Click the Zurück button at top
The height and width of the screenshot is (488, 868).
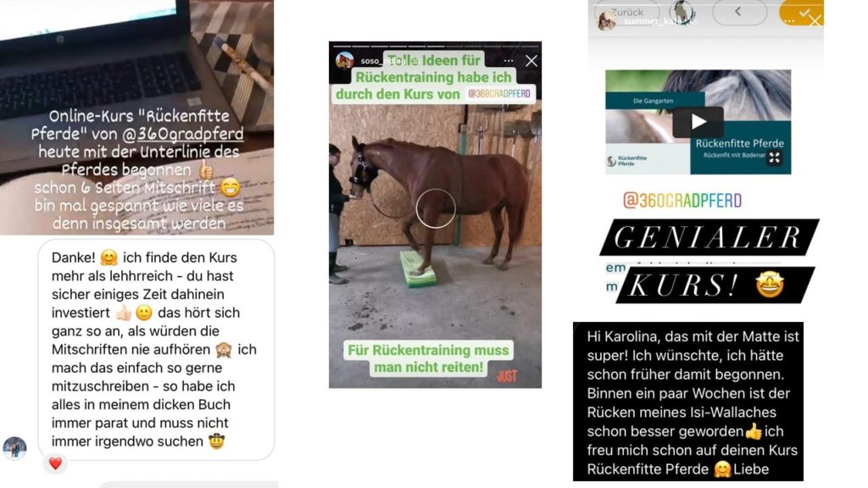click(627, 12)
